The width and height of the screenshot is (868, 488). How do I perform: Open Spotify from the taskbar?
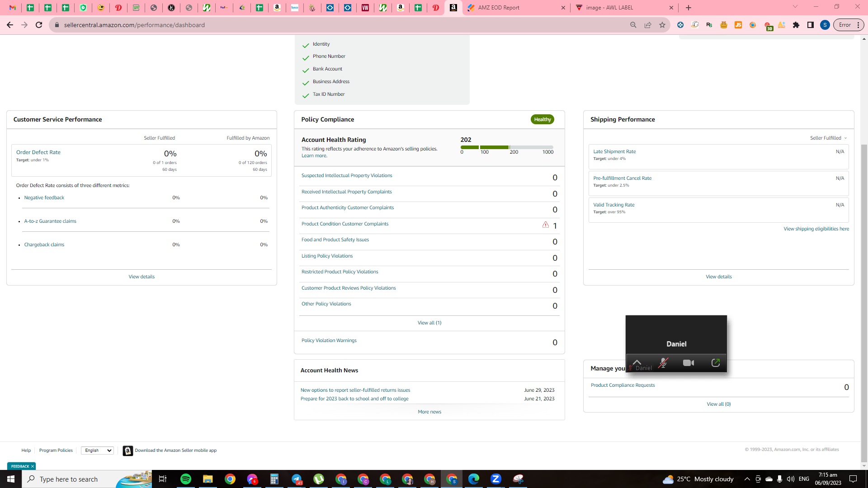186,479
